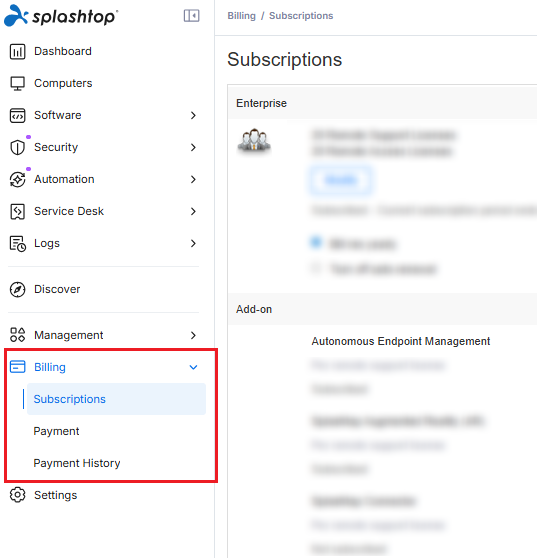537x558 pixels.
Task: Select the Subscriptions submenu item
Action: 116,399
